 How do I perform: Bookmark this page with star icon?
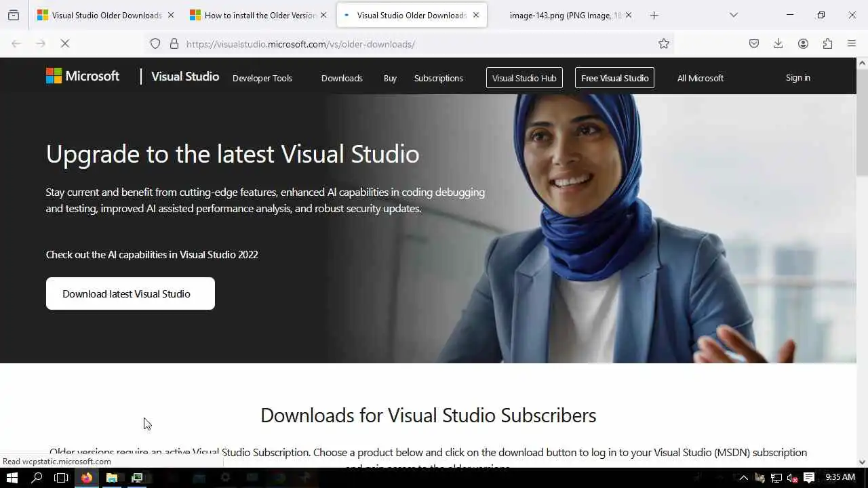(x=664, y=43)
